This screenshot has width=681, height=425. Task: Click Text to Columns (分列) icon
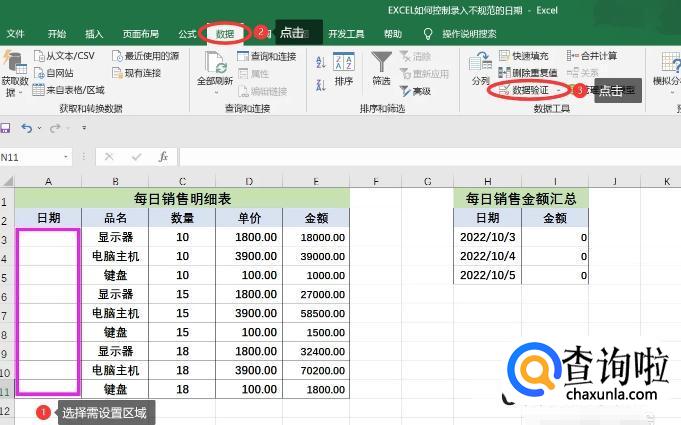[480, 62]
